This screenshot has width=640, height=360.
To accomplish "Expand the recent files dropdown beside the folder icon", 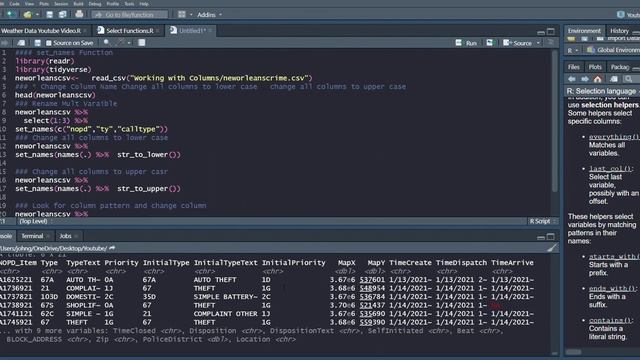I will point(37,15).
